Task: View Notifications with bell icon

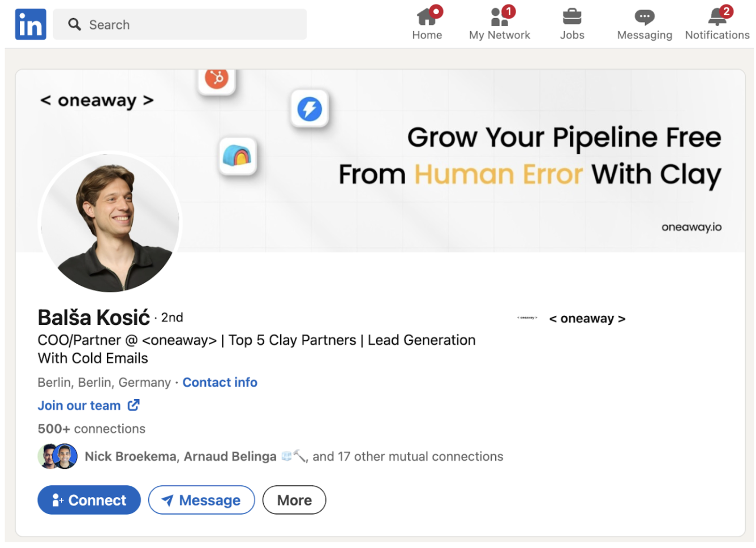Action: (718, 23)
